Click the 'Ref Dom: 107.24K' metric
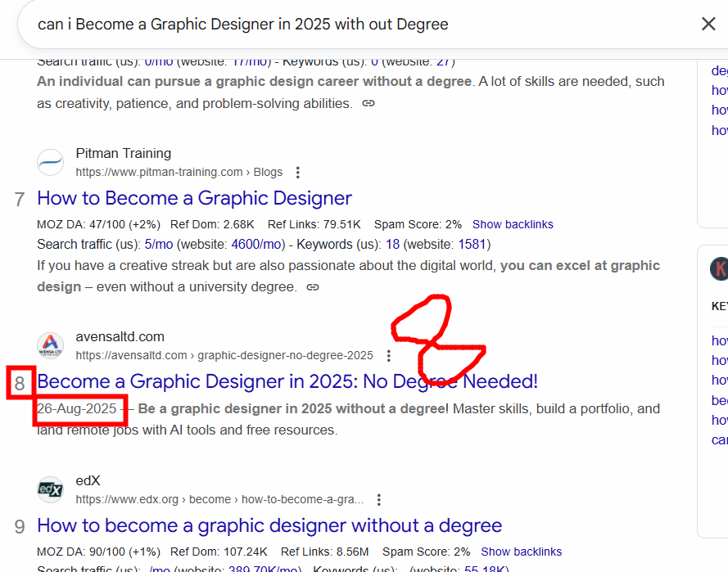Image resolution: width=728 pixels, height=572 pixels. click(219, 552)
